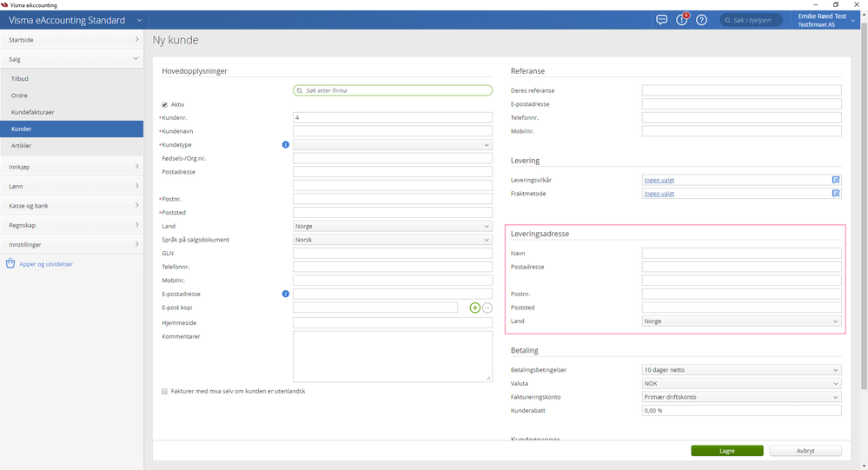868x470 pixels.
Task: Open Faktureringskonto dropdown
Action: coord(742,397)
